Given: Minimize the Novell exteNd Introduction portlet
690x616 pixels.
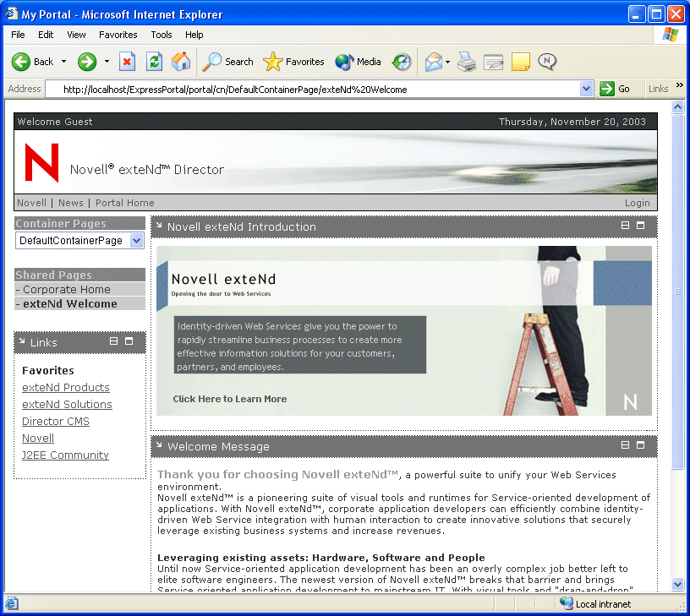Looking at the screenshot, I should pyautogui.click(x=625, y=226).
